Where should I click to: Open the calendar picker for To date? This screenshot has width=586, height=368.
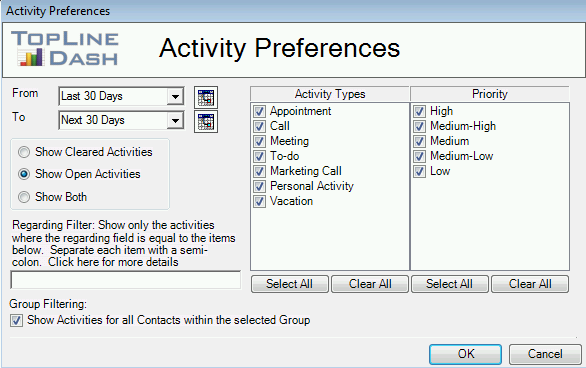(x=206, y=121)
